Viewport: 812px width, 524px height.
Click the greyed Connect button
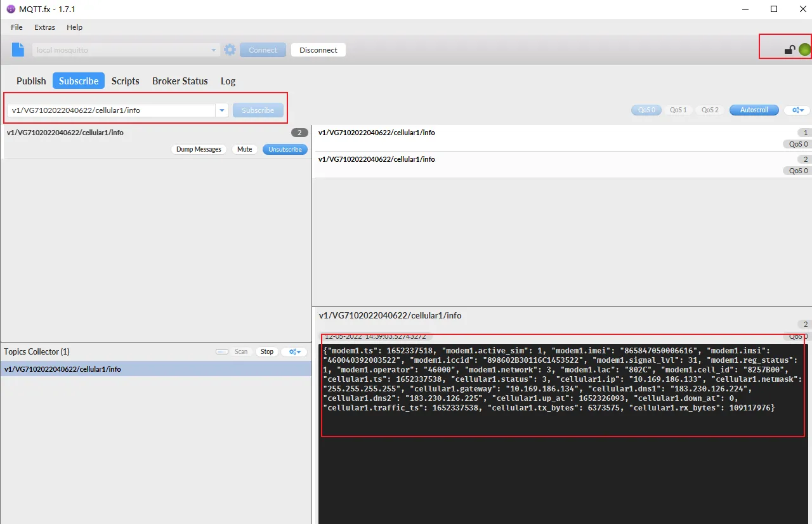coord(263,50)
